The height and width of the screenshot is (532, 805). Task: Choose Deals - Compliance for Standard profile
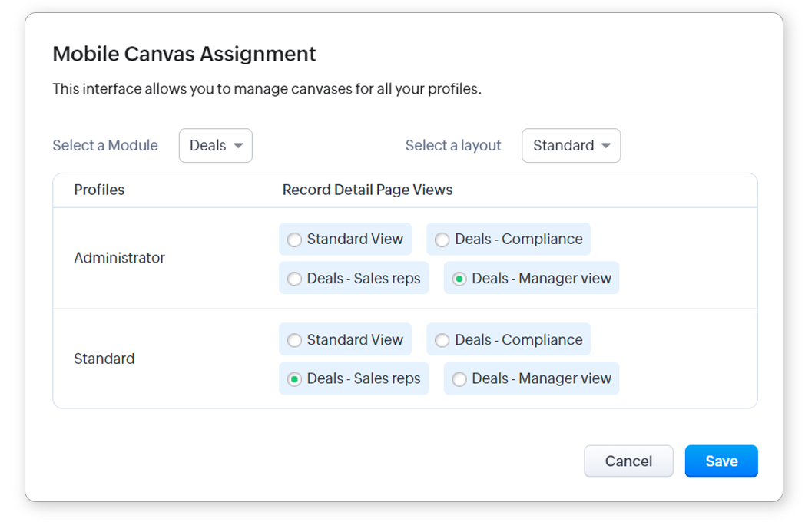[442, 341]
